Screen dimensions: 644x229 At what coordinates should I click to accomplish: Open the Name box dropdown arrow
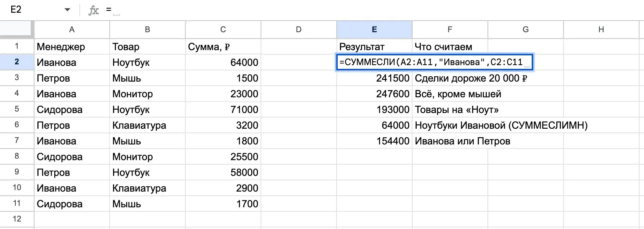point(67,10)
